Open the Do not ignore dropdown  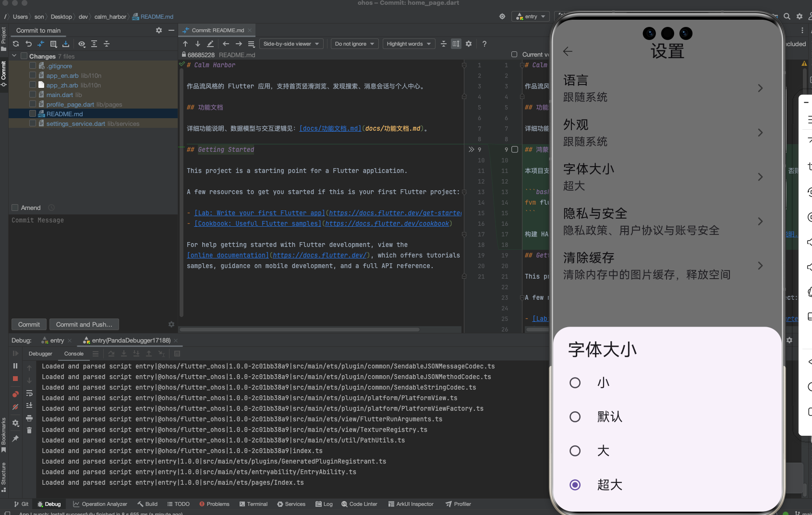[x=354, y=44]
